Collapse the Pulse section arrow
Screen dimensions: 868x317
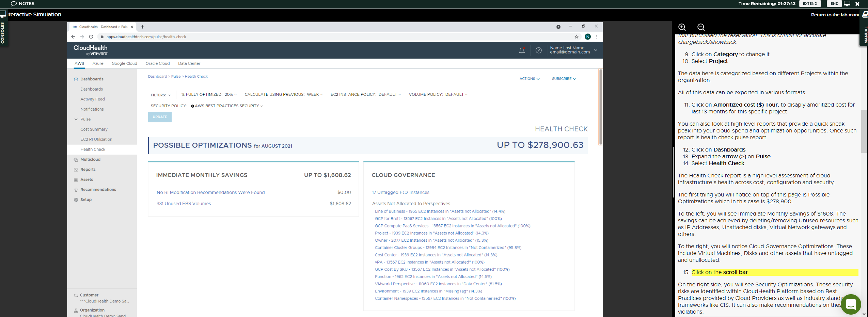pyautogui.click(x=76, y=120)
